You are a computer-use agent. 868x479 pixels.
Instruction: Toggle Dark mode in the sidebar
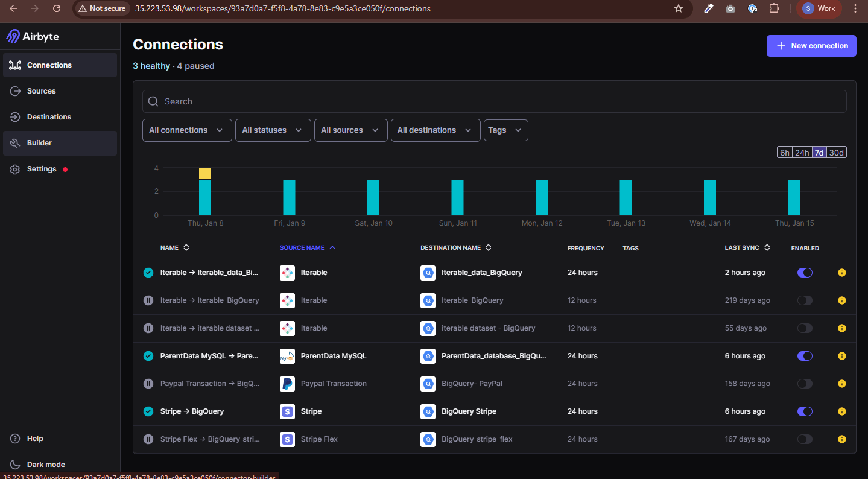60,465
